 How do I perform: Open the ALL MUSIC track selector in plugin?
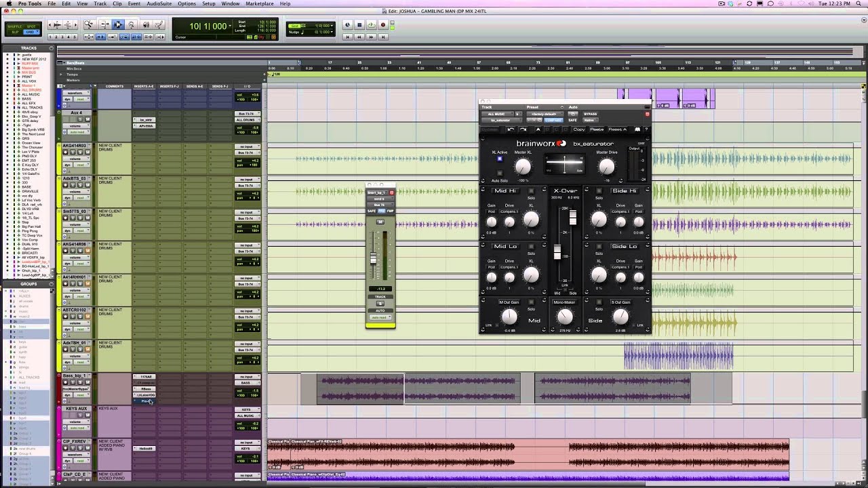point(497,114)
